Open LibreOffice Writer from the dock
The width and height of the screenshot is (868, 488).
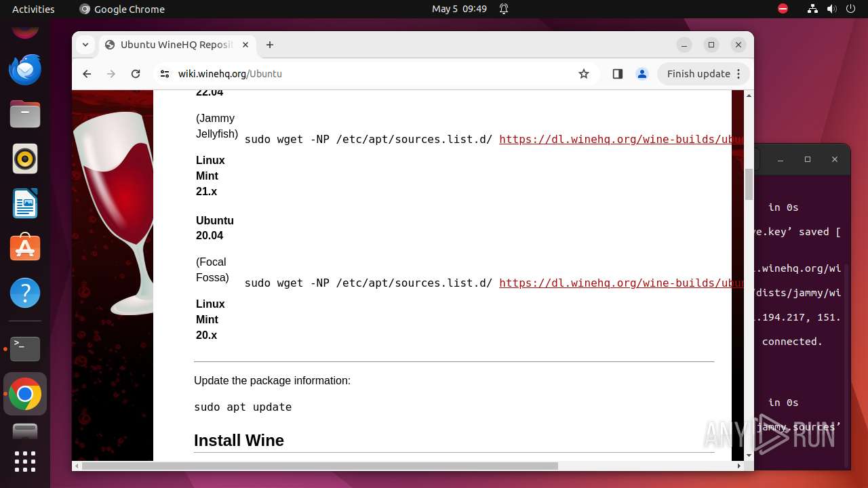click(25, 204)
